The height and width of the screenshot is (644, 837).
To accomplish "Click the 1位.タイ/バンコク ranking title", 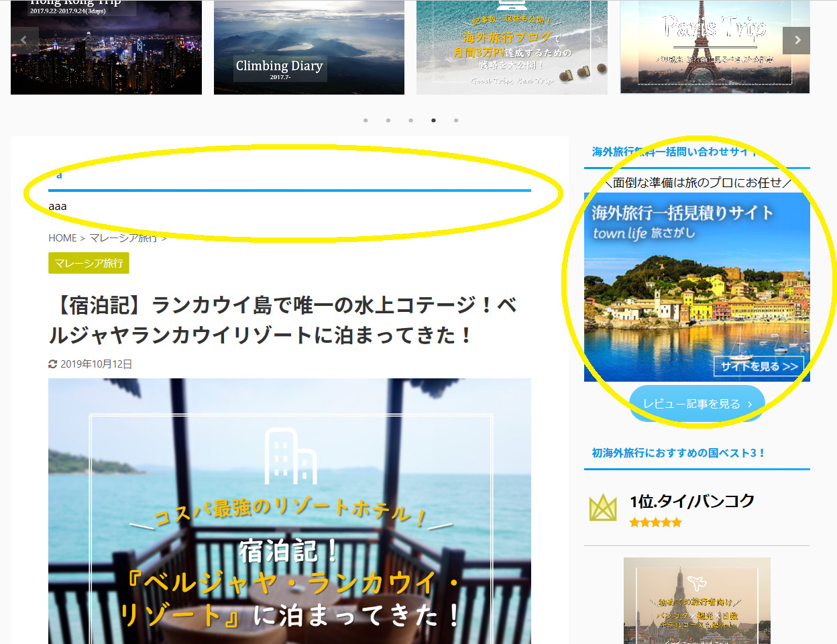I will pos(692,501).
